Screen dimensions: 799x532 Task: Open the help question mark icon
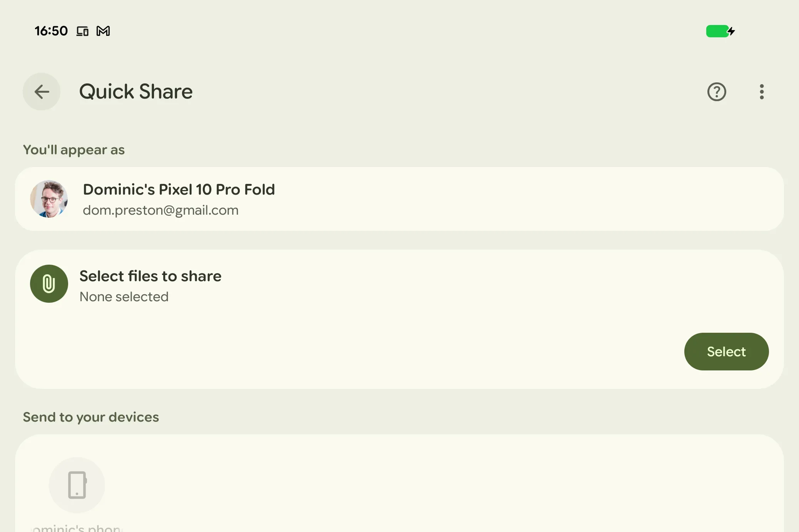click(x=717, y=92)
